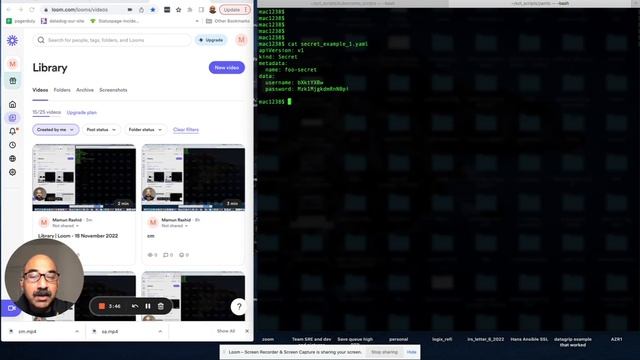The image size is (640, 360).
Task: Click the Chrome Update button
Action: coord(235,9)
